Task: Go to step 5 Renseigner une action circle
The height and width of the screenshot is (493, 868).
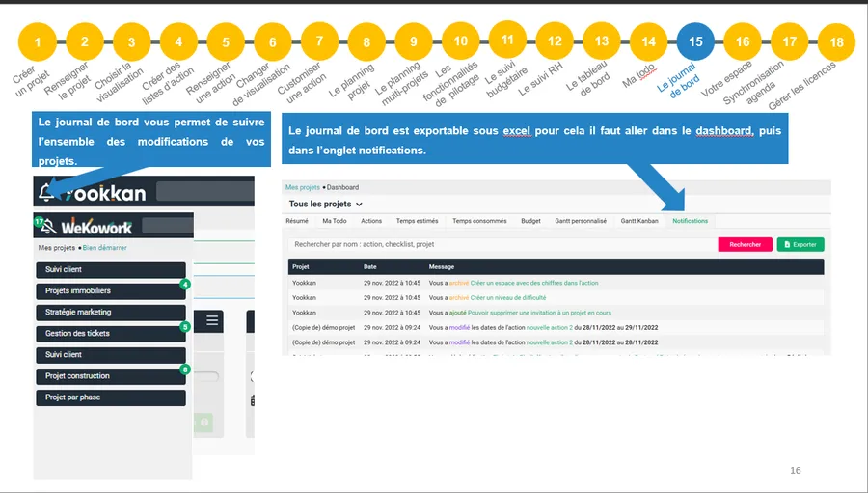Action: [226, 41]
